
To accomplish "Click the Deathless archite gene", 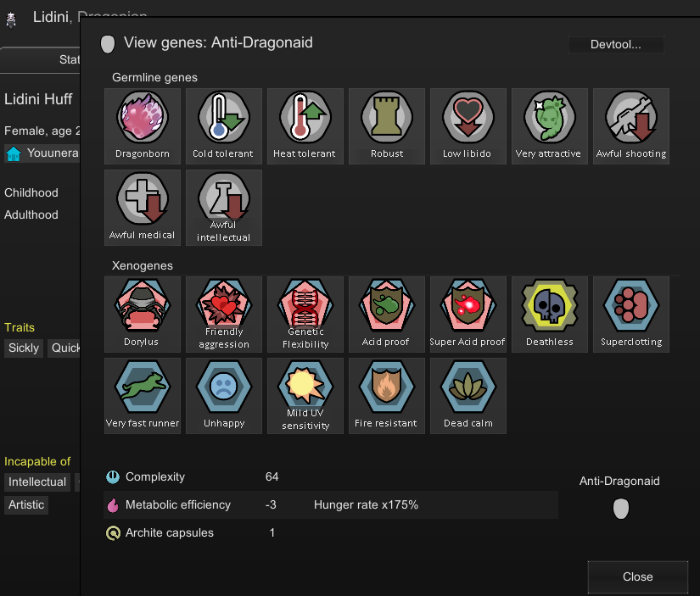I will click(550, 315).
